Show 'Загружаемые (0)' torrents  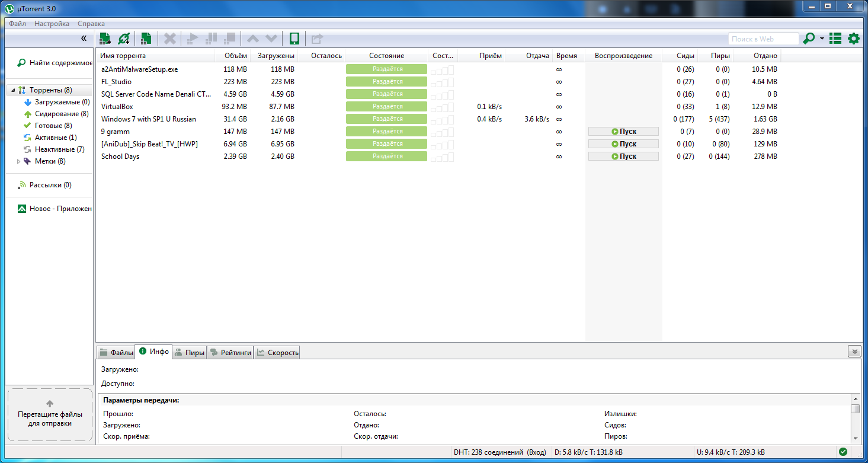57,102
